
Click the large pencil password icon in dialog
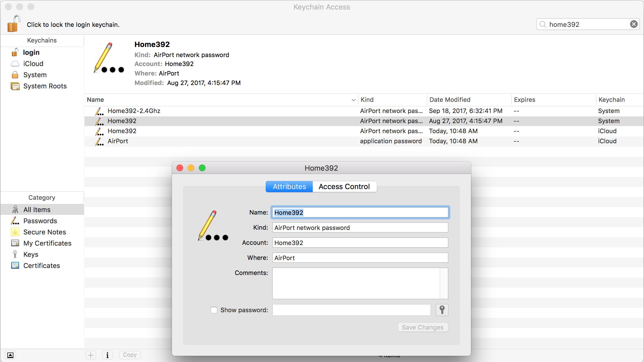tap(213, 226)
